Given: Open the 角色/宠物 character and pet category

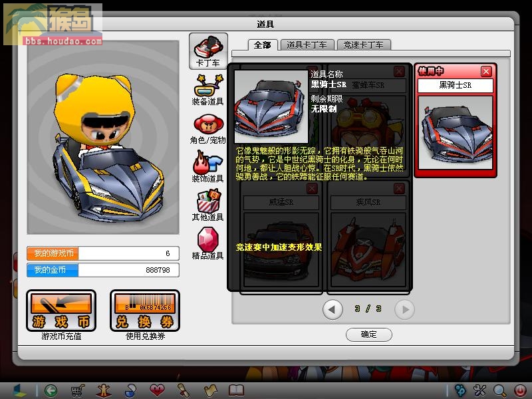Looking at the screenshot, I should (x=208, y=129).
